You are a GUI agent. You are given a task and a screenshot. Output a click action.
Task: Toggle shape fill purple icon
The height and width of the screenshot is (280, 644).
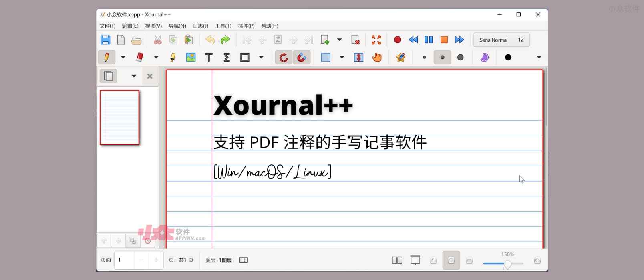click(x=484, y=57)
